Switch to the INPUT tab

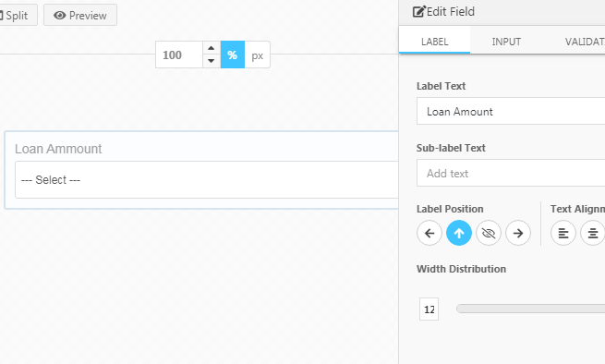pos(506,42)
